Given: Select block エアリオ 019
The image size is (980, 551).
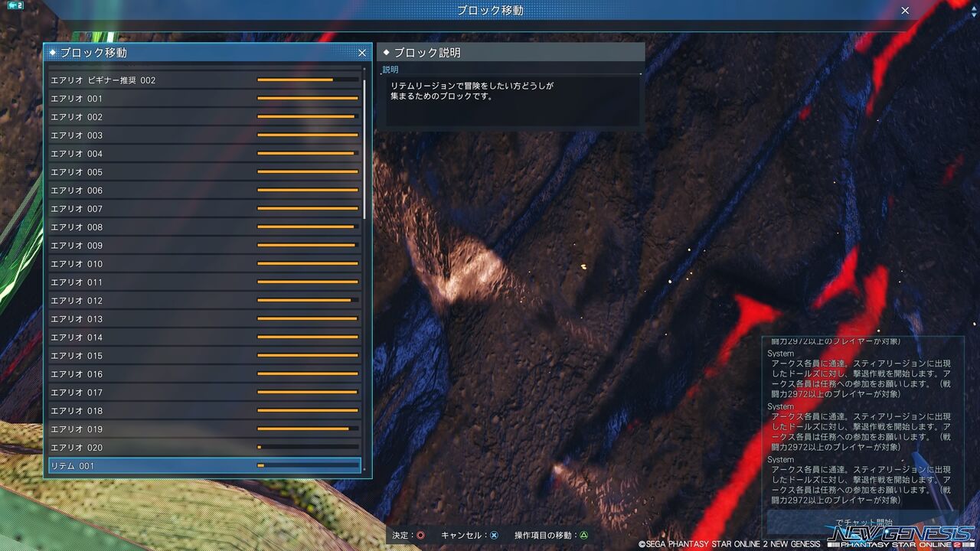Looking at the screenshot, I should pos(204,429).
